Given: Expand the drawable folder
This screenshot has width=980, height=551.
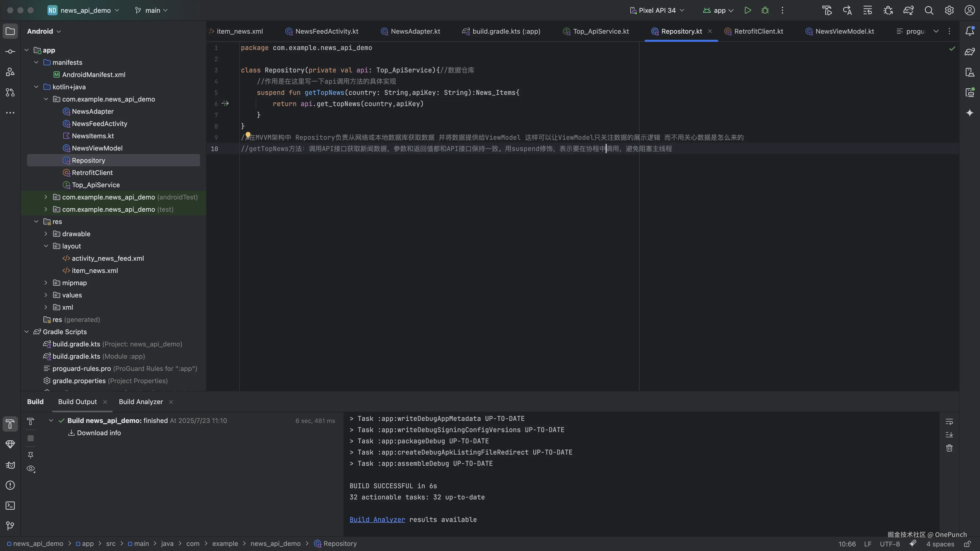Looking at the screenshot, I should click(x=46, y=234).
